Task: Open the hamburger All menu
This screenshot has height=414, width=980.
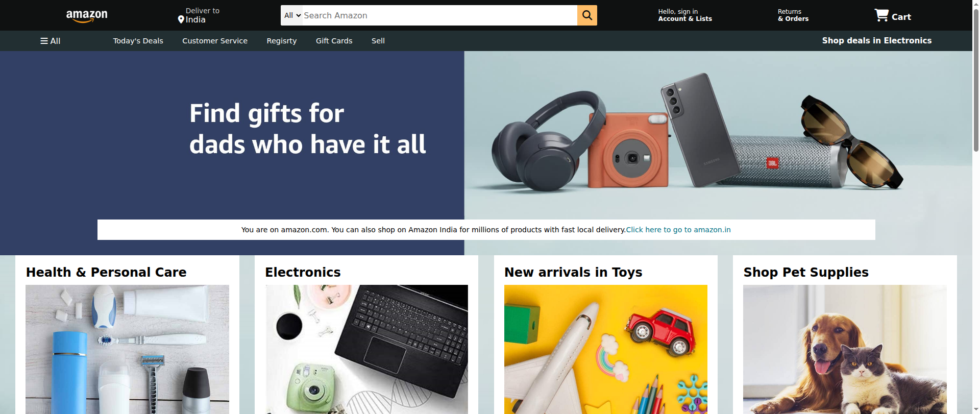Action: [51, 41]
